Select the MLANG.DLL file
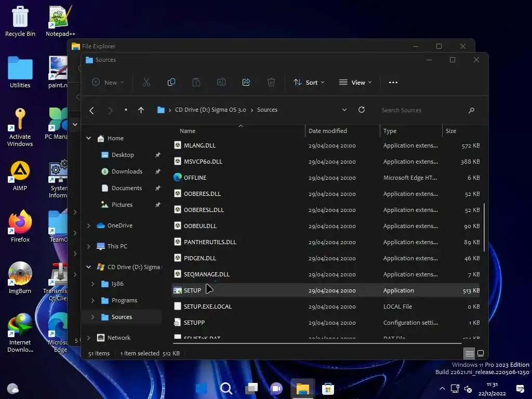The width and height of the screenshot is (532, 399). [326, 145]
